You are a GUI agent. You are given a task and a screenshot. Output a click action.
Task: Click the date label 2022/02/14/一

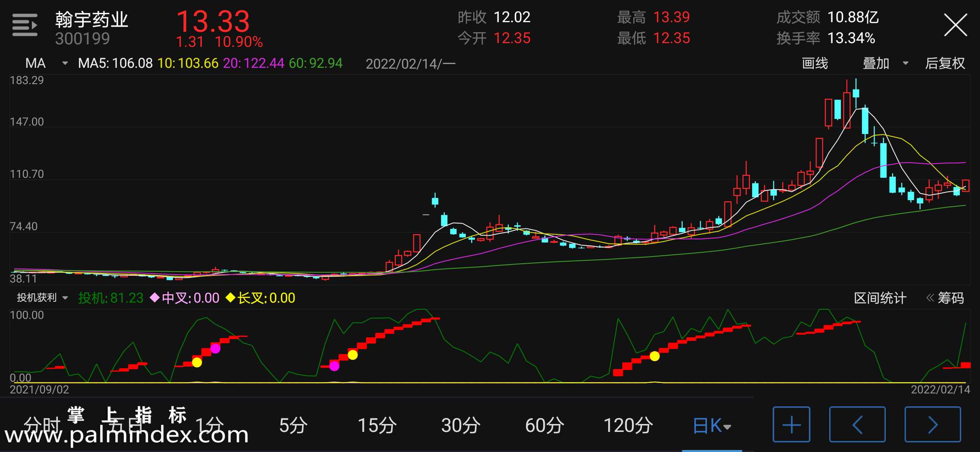pos(410,64)
